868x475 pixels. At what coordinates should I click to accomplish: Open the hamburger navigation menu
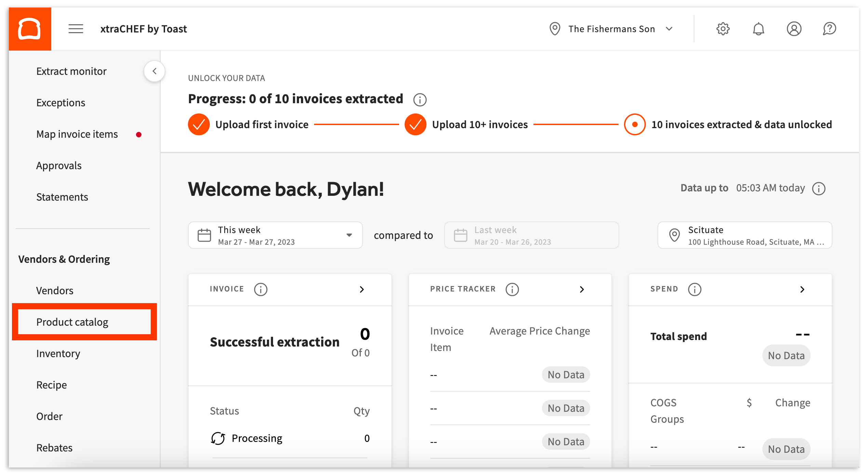[x=76, y=29]
